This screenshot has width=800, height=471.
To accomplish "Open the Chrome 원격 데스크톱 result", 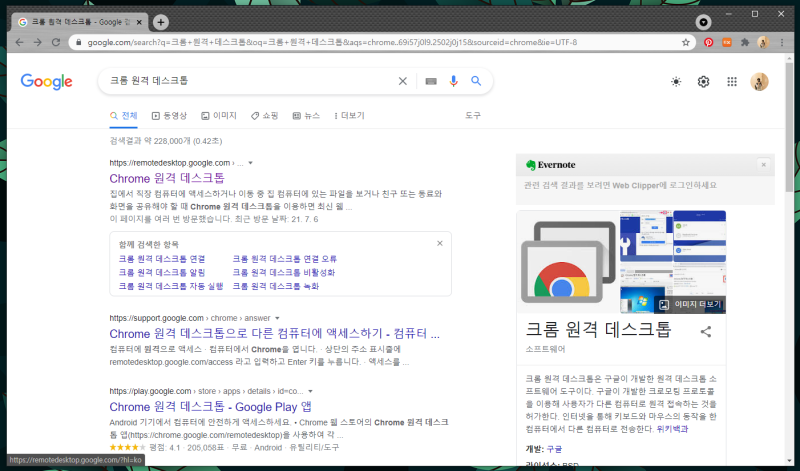I will [x=167, y=178].
